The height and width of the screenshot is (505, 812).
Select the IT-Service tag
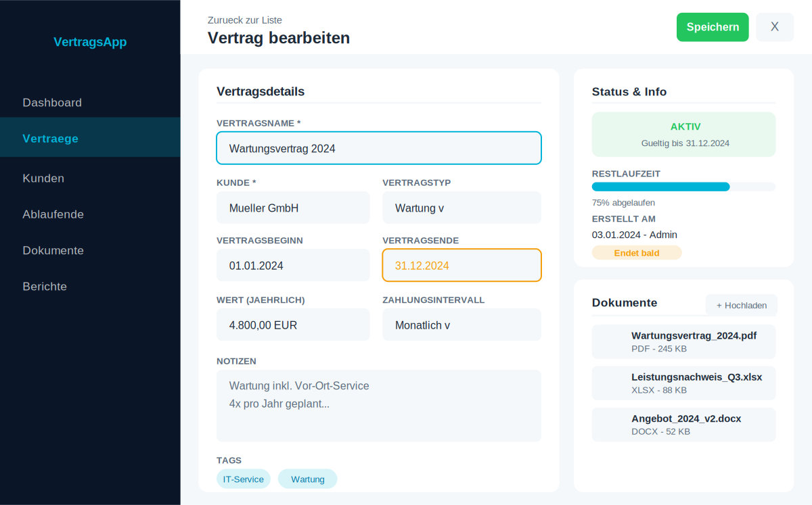coord(244,479)
